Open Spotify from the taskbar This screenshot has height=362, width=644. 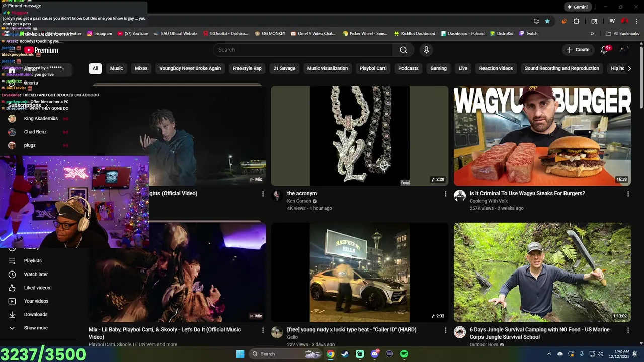(x=404, y=354)
